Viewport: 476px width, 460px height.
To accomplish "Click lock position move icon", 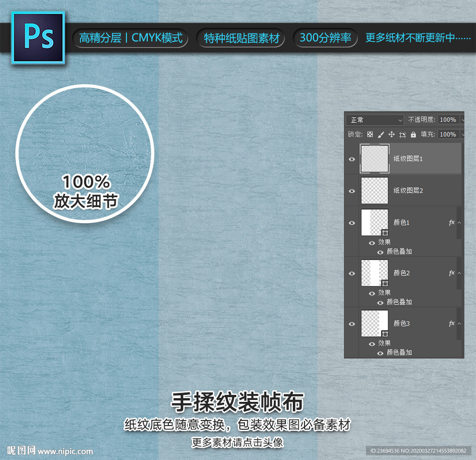I will 391,134.
